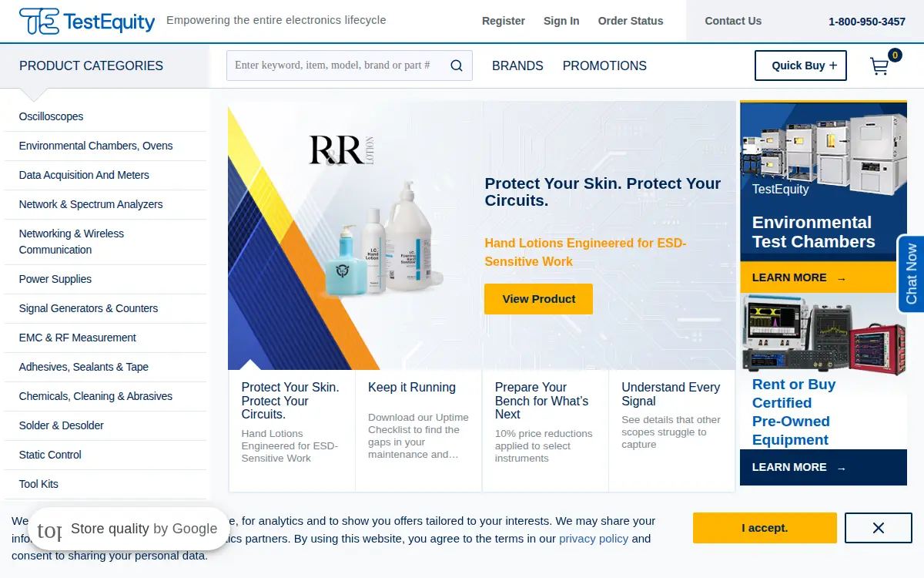Click the hero headline Protect Your Skin text
Image resolution: width=924 pixels, height=578 pixels.
coord(603,192)
